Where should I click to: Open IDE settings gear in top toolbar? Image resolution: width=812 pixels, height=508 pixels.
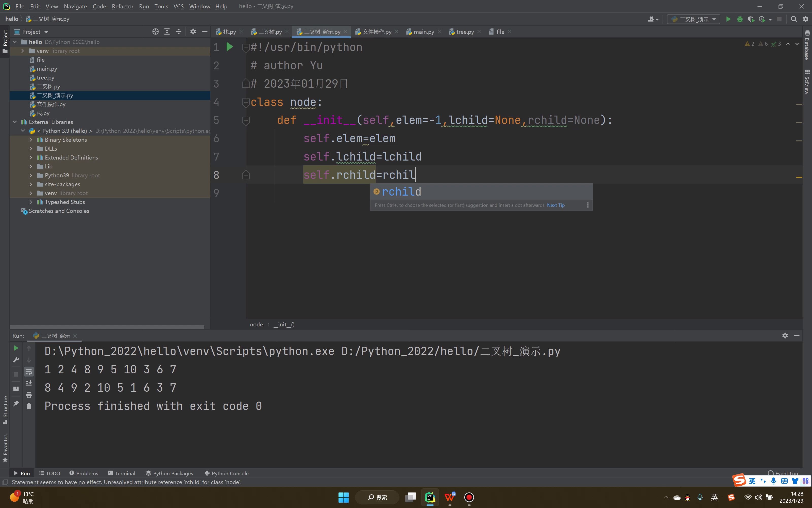(x=805, y=19)
